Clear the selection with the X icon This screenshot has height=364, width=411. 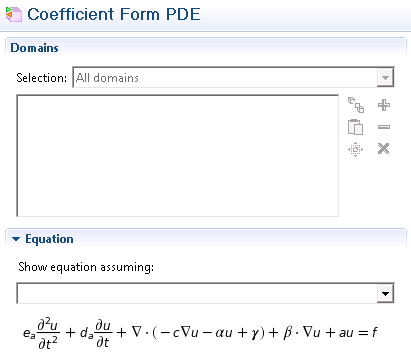(x=384, y=149)
